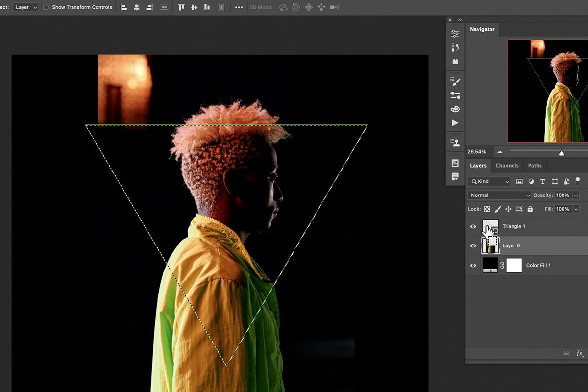The width and height of the screenshot is (588, 392).
Task: Toggle lock image pixels brush icon
Action: point(498,209)
